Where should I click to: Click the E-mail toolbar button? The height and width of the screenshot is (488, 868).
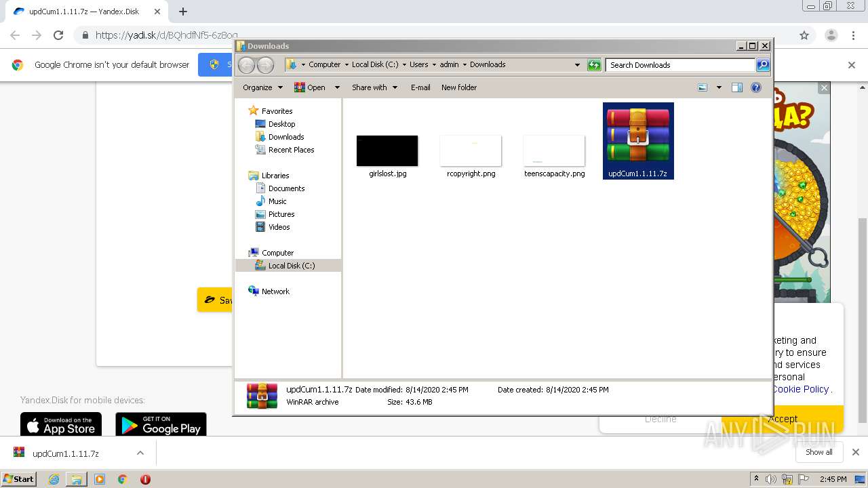coord(420,87)
